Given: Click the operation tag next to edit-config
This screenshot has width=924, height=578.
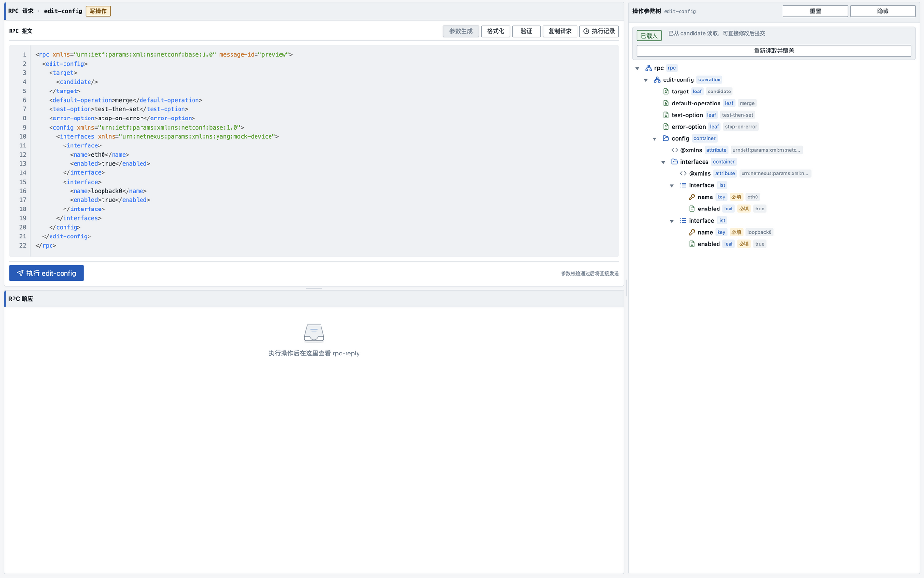Looking at the screenshot, I should tap(709, 80).
